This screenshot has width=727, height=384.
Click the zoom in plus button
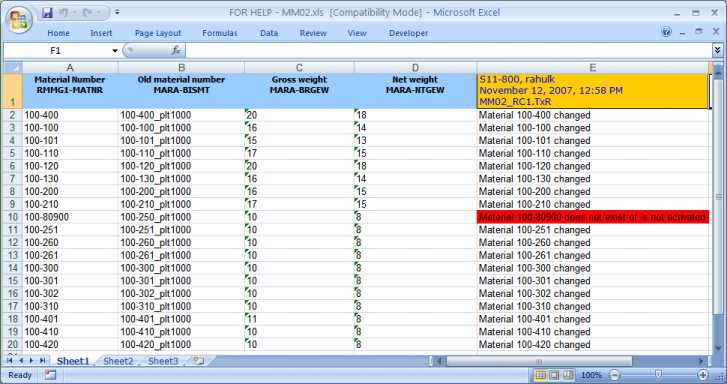(703, 375)
